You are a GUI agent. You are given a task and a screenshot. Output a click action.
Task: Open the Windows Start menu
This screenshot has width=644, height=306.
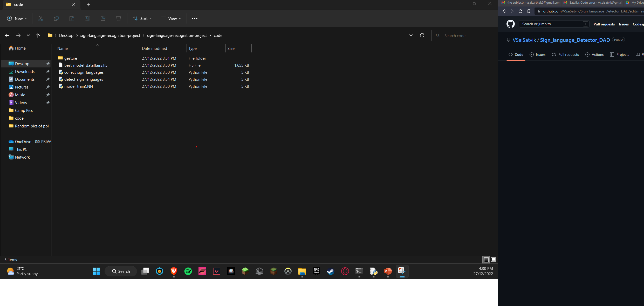pos(96,271)
